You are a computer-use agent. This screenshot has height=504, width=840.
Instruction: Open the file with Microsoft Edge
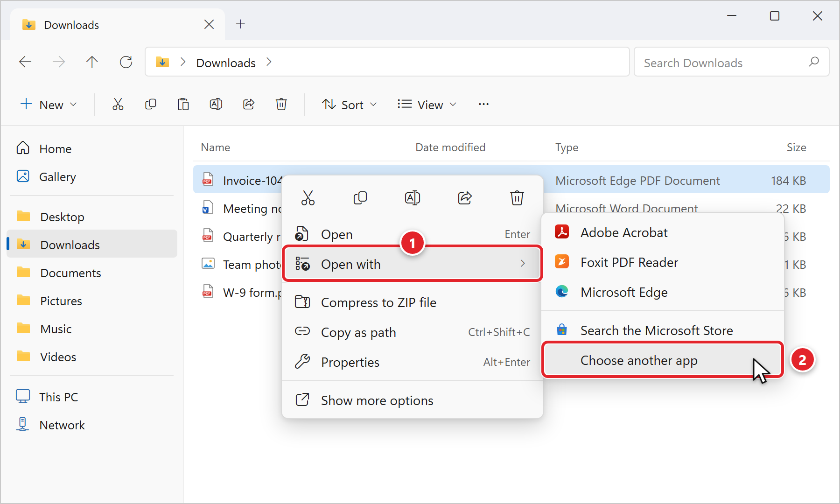pos(663,292)
